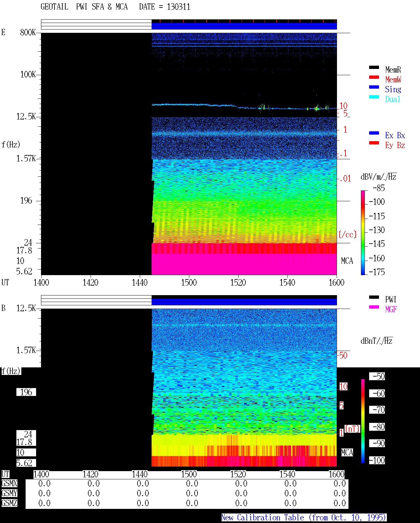Viewport: 420px width, 523px height.
Task: Click "12.5K" on the E panel axis
Action: click(x=26, y=116)
